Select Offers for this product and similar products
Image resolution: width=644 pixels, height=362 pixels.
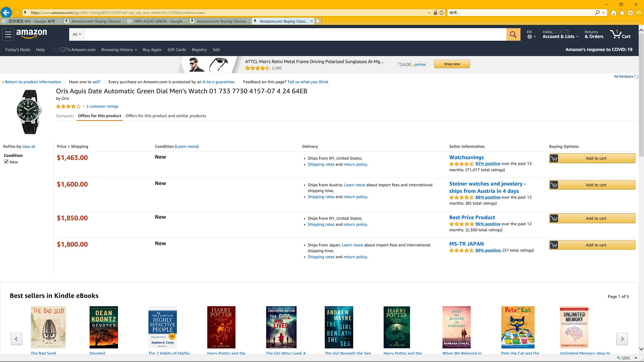pyautogui.click(x=166, y=116)
